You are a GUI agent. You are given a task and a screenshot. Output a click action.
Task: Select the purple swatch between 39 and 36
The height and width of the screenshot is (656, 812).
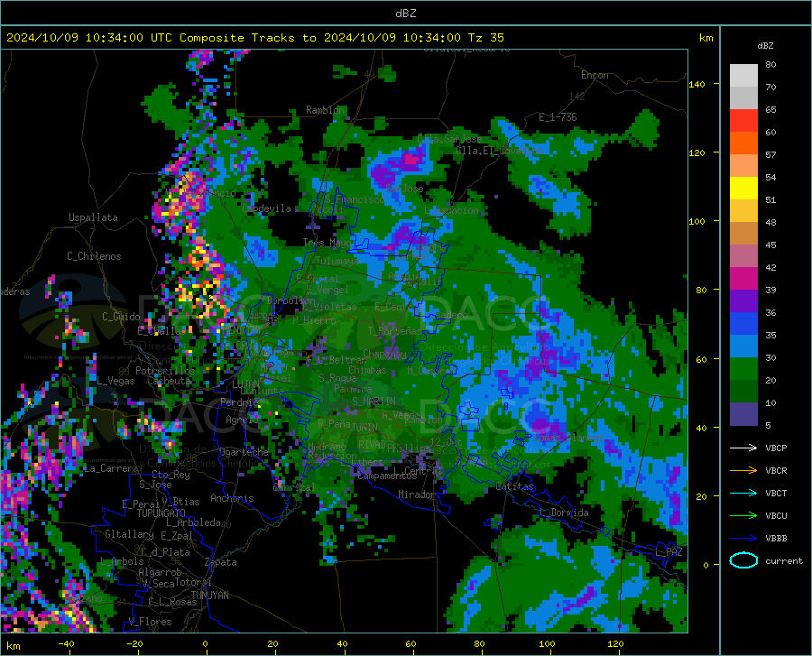743,301
